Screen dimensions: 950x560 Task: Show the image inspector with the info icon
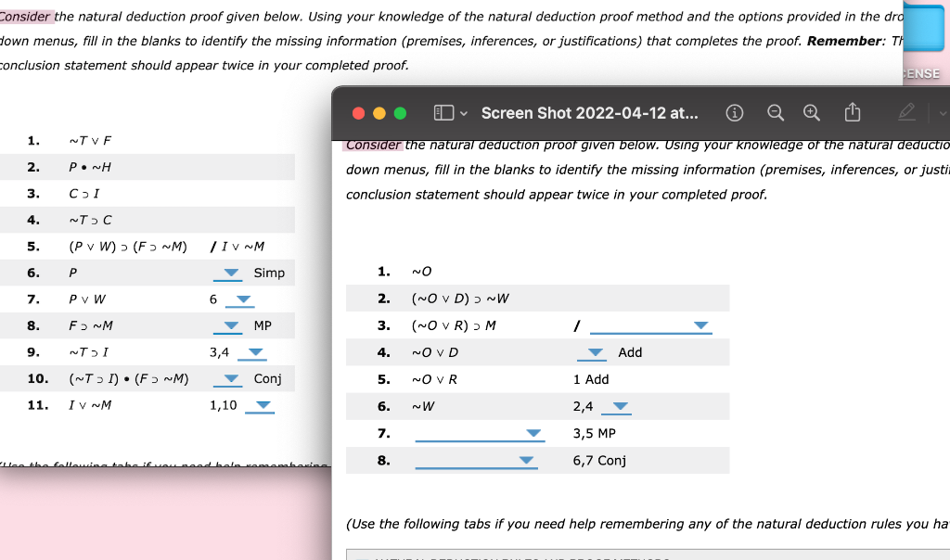pyautogui.click(x=734, y=112)
